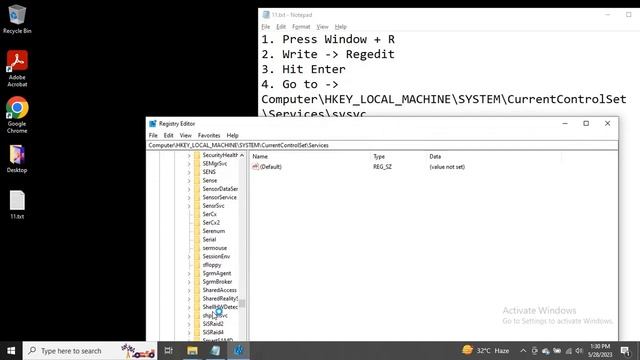Open the weather widget showing 32°C Haze
The width and height of the screenshot is (640, 360).
486,351
